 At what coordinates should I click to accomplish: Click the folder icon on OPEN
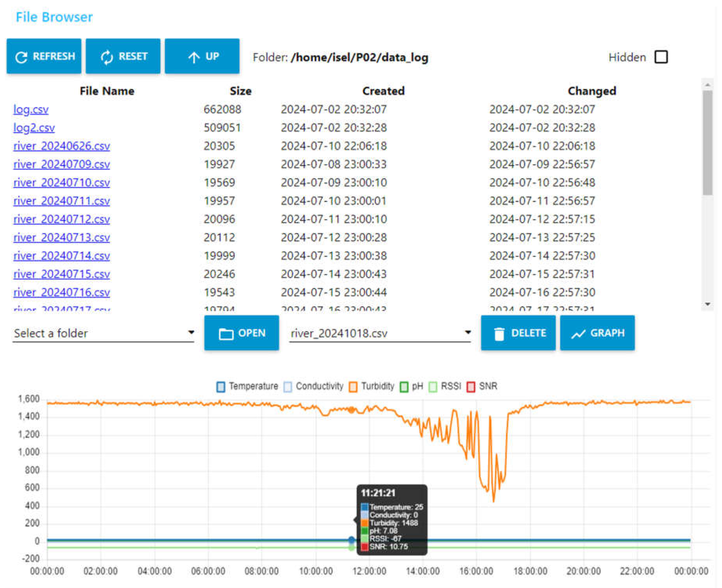click(x=226, y=334)
